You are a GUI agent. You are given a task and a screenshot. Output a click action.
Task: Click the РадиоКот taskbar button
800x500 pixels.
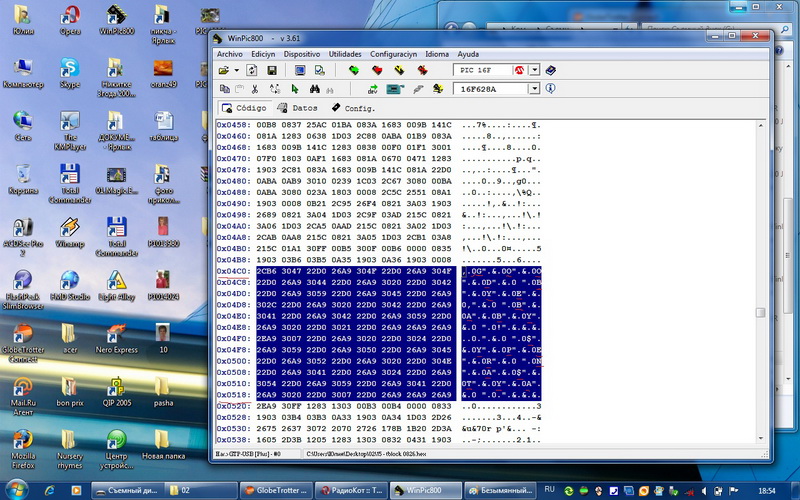[x=351, y=490]
